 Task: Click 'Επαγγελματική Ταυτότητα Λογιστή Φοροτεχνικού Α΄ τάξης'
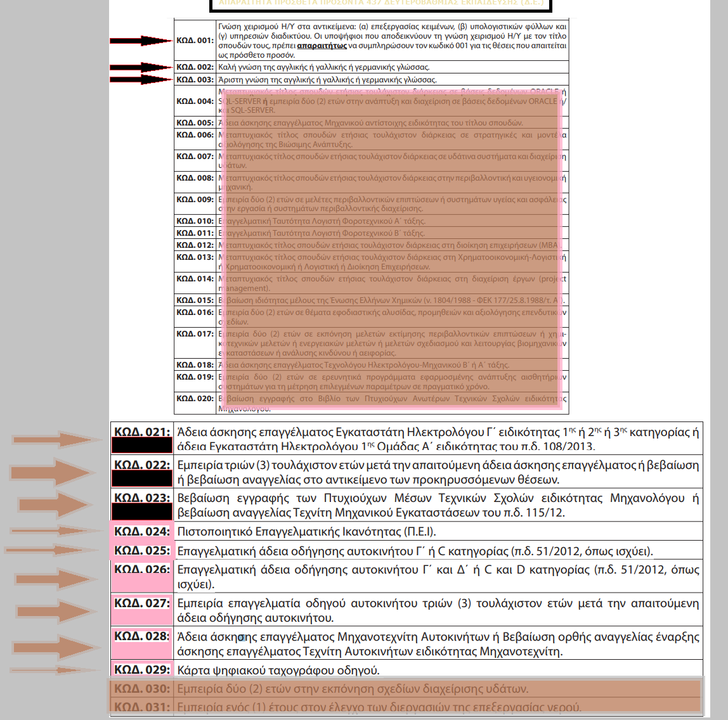pyautogui.click(x=322, y=221)
